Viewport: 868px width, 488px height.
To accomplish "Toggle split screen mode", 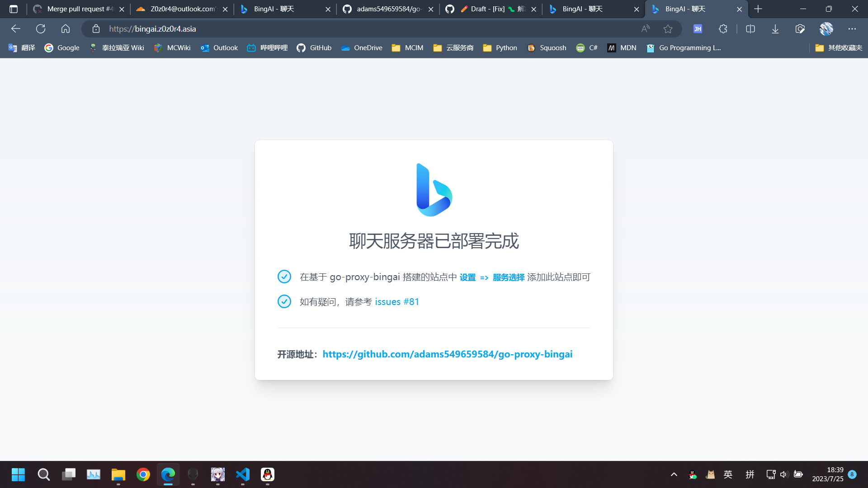I will 750,28.
